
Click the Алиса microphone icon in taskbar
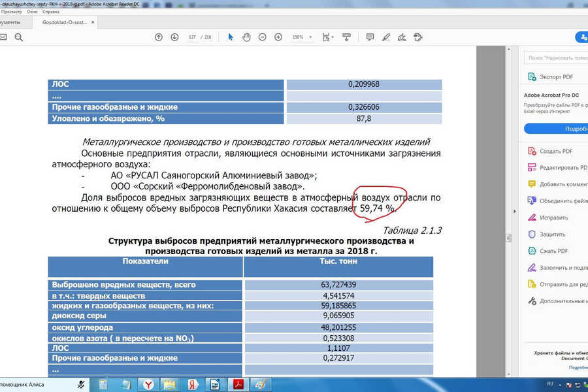coord(80,385)
